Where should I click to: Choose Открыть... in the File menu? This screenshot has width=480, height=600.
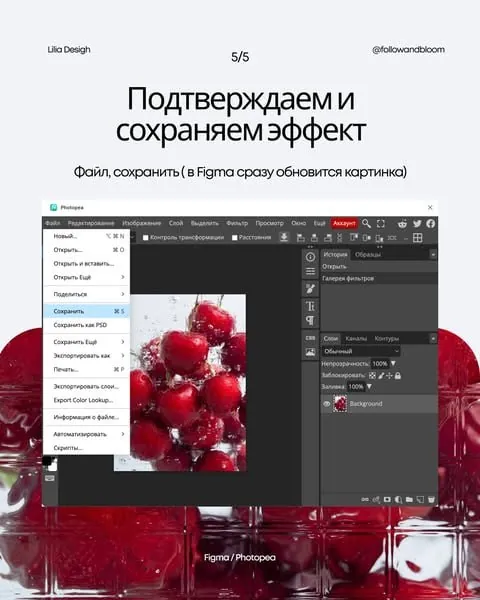pyautogui.click(x=87, y=249)
